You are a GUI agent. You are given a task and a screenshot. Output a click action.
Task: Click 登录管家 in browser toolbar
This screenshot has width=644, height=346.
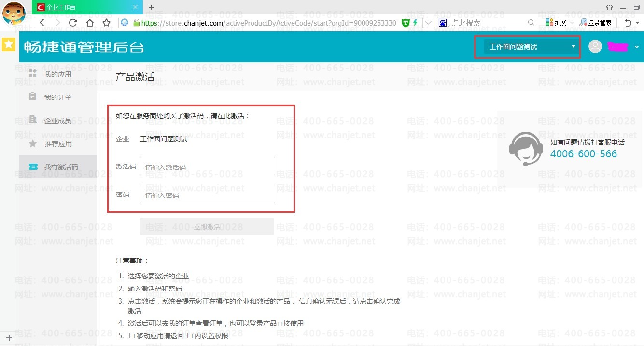point(596,23)
